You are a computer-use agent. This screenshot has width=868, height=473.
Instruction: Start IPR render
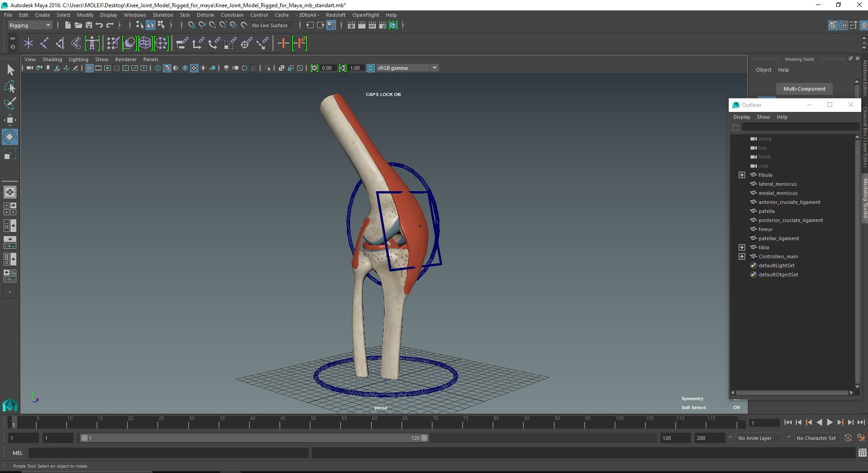[x=372, y=25]
